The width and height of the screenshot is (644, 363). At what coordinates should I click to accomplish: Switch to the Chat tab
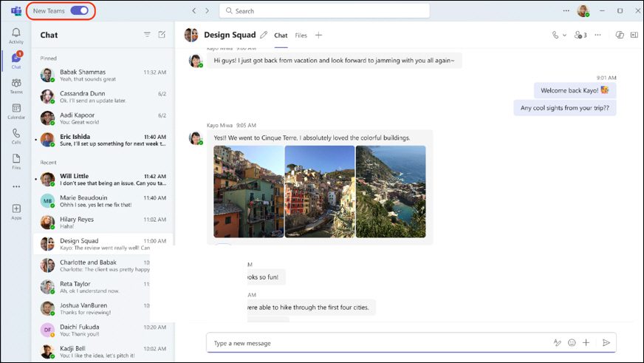[x=281, y=35]
